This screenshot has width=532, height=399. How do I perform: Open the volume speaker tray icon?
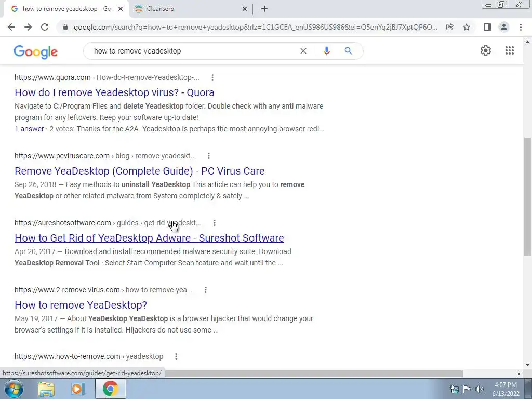click(x=480, y=389)
